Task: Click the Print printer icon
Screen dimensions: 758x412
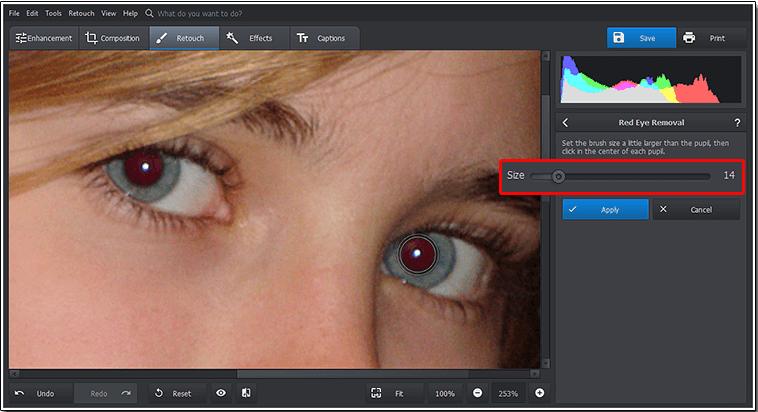Action: pyautogui.click(x=689, y=38)
